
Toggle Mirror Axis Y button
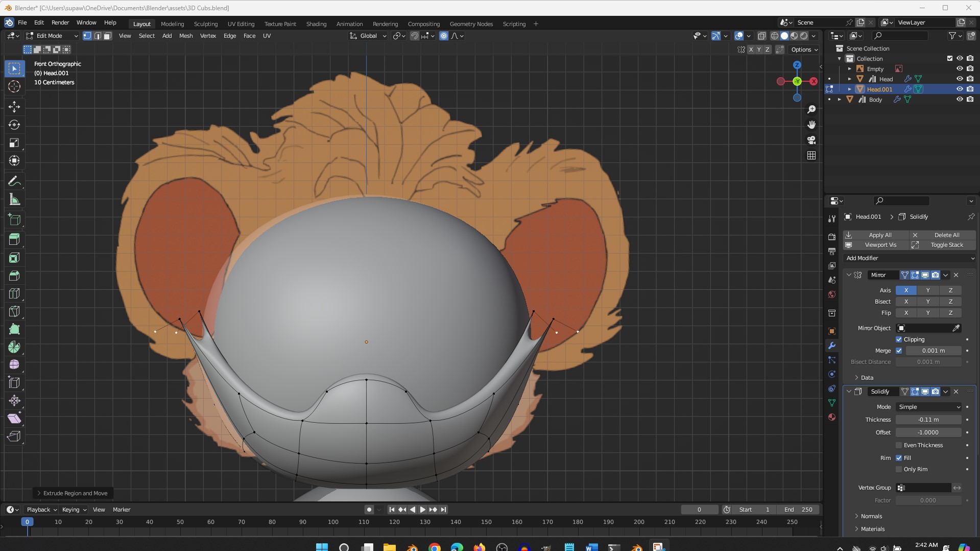tap(928, 290)
